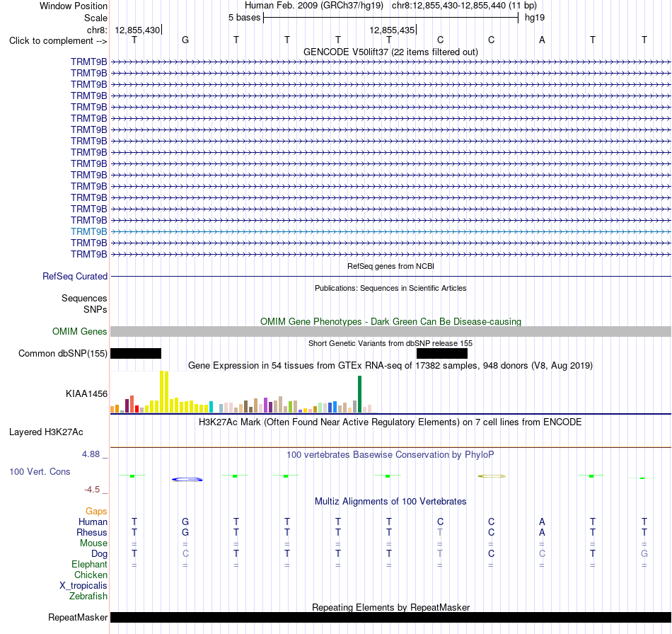
Task: Select the dbSNP variant block below 12,855,435 label
Action: (442, 353)
